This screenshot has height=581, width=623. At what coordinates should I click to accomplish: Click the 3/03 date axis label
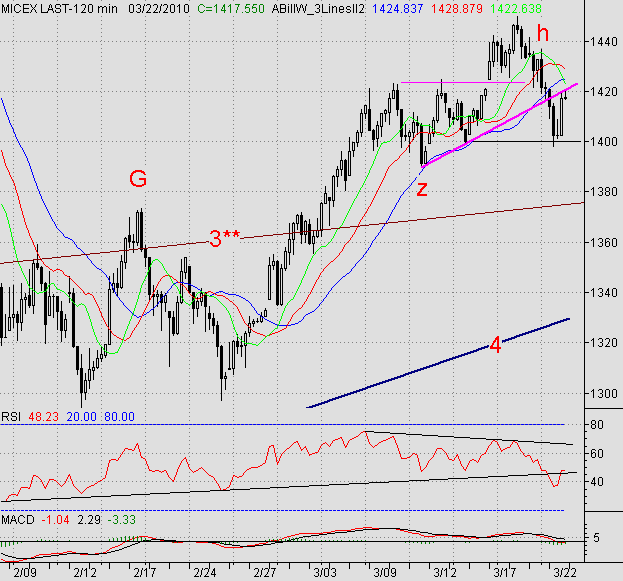coord(325,573)
